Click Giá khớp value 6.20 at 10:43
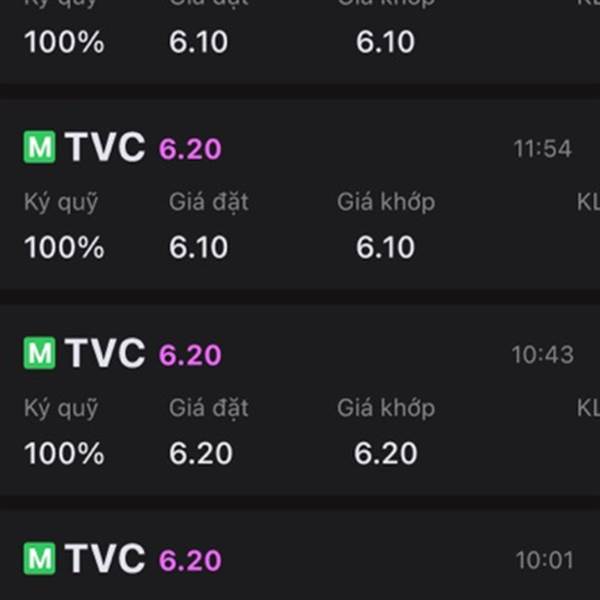Image resolution: width=600 pixels, height=600 pixels. [x=385, y=453]
